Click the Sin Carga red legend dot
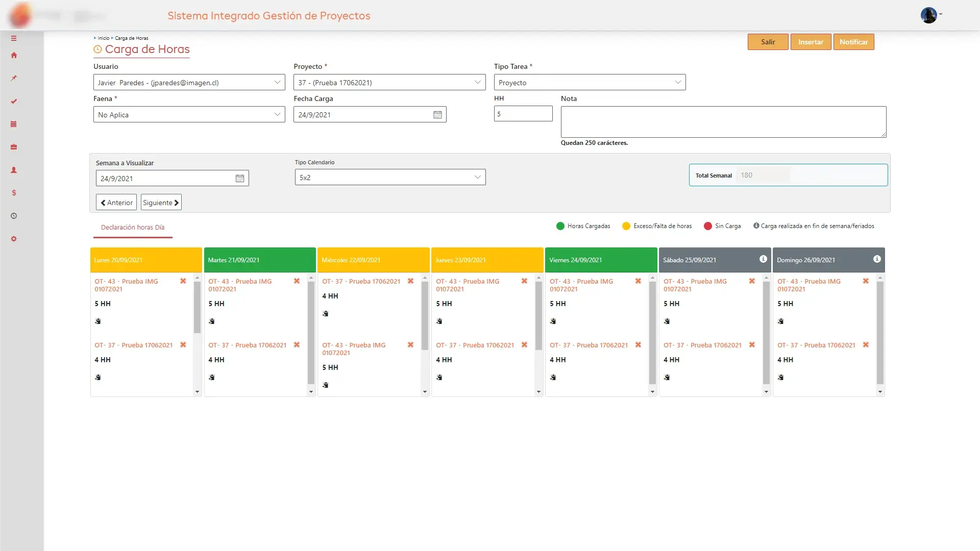The width and height of the screenshot is (980, 551). 707,226
